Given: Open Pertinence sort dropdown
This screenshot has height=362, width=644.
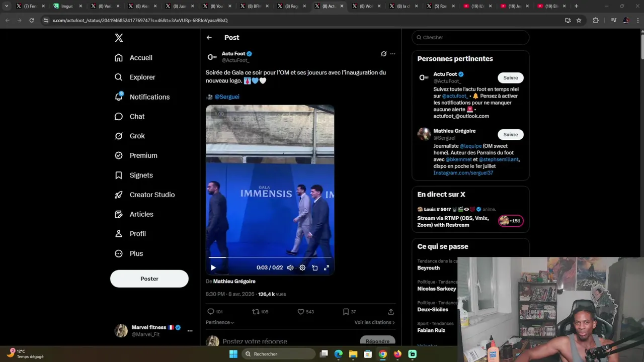Looking at the screenshot, I should (220, 322).
